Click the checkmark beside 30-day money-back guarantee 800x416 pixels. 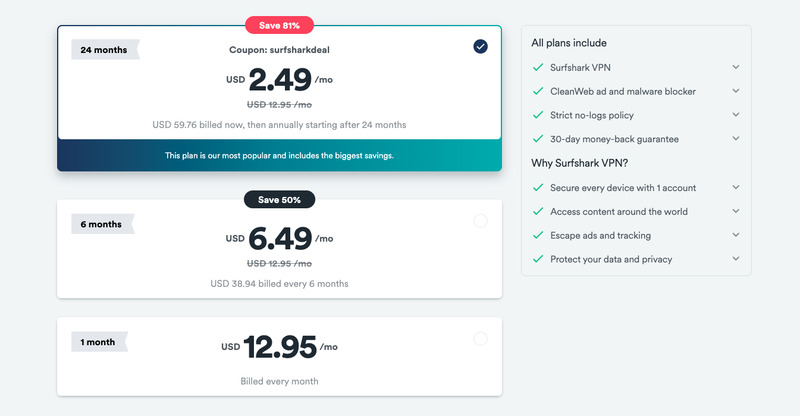coord(538,139)
